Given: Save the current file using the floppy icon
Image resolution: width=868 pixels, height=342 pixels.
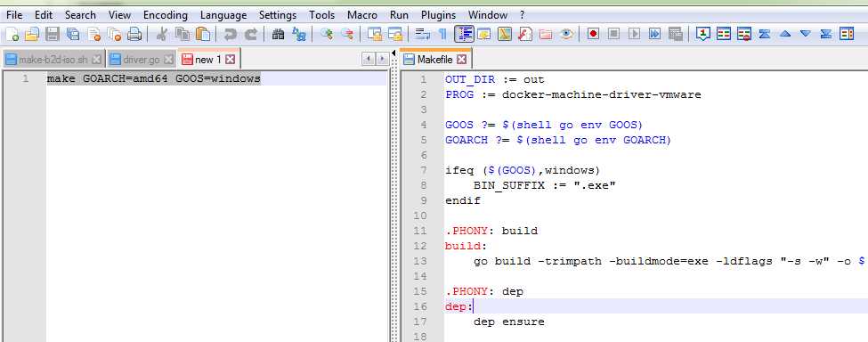Looking at the screenshot, I should click(x=53, y=35).
